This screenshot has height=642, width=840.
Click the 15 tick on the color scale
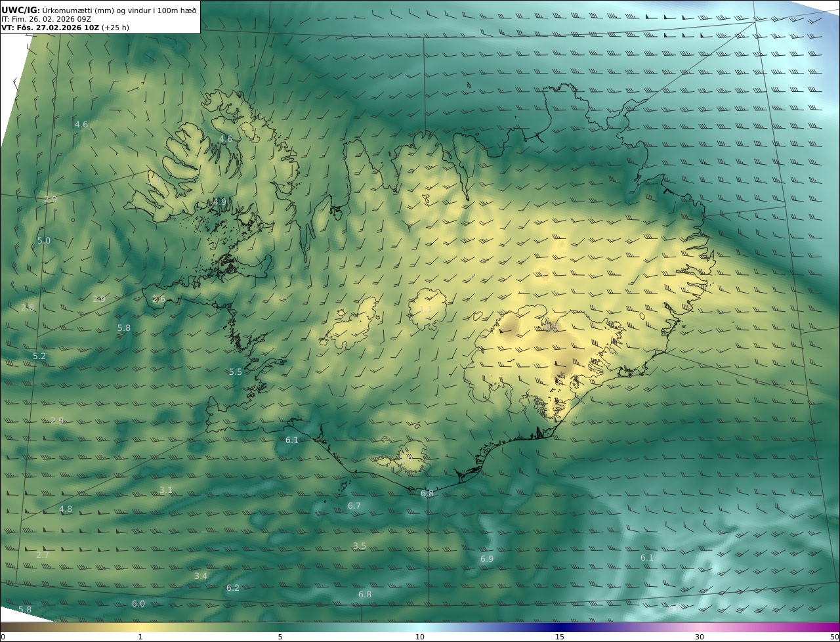click(560, 636)
